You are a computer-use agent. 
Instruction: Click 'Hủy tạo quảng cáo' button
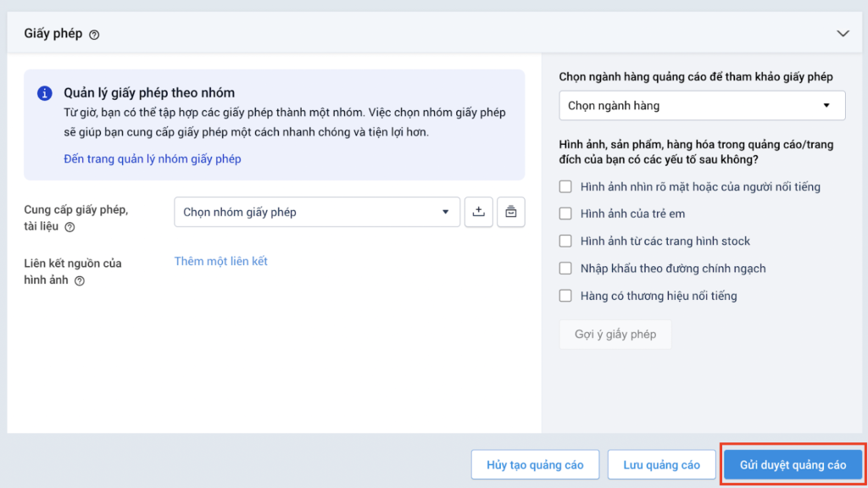tap(535, 465)
